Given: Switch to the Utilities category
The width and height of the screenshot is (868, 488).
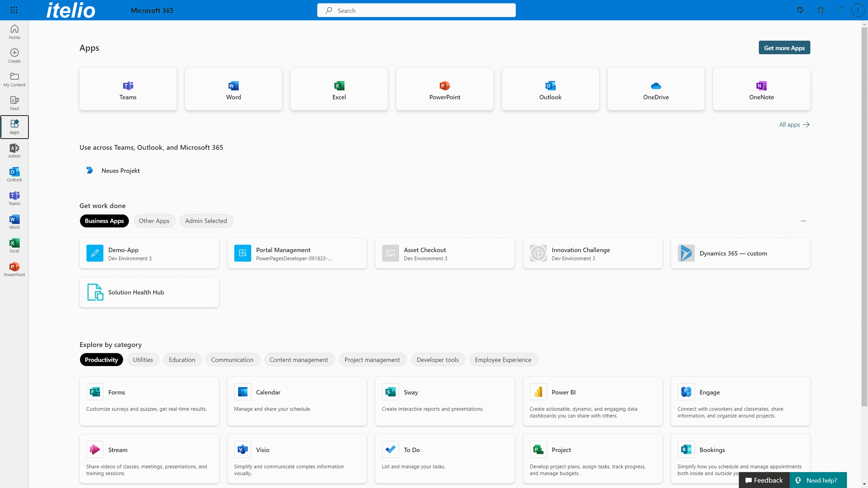Looking at the screenshot, I should [x=143, y=360].
